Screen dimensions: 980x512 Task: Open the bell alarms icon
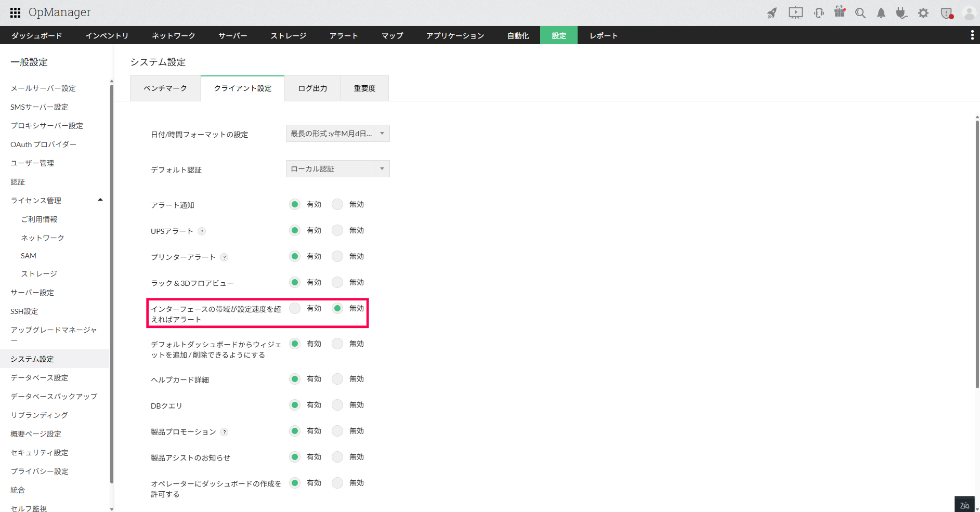point(881,13)
